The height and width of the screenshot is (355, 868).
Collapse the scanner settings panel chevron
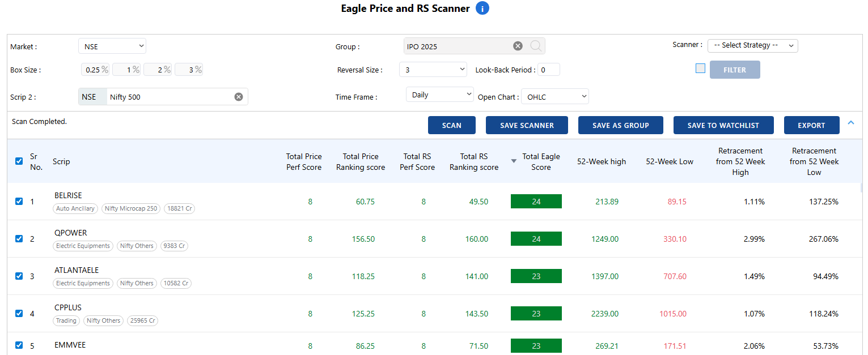[x=850, y=122]
